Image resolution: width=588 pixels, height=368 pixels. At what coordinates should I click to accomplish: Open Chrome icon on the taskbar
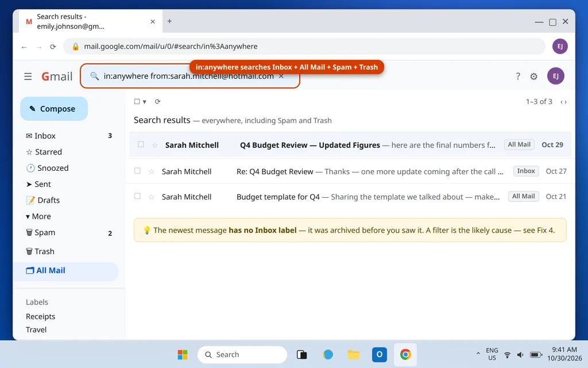click(405, 354)
